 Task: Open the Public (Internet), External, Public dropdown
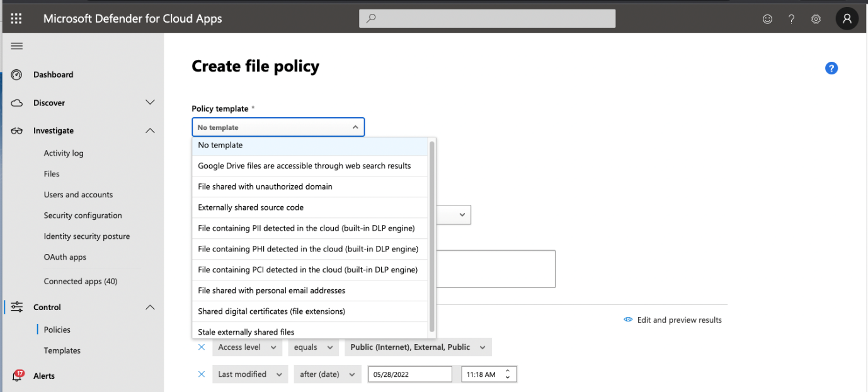point(418,347)
